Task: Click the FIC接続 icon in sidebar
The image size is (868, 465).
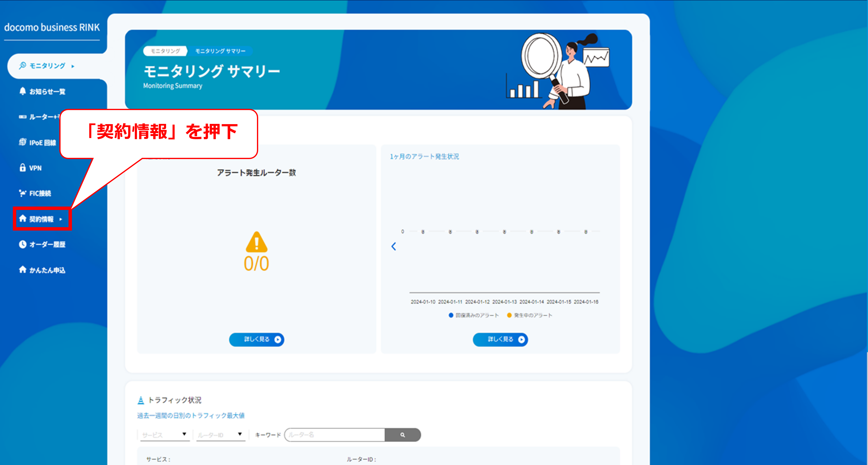Action: click(x=22, y=193)
